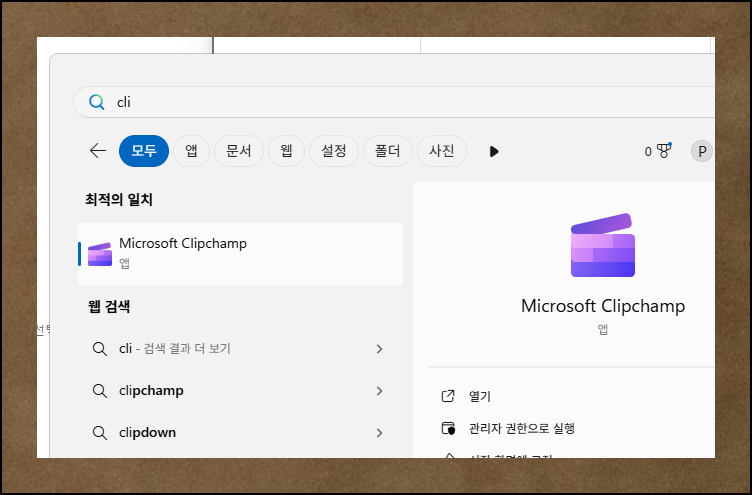Click the shield icon for run as administrator

[448, 428]
